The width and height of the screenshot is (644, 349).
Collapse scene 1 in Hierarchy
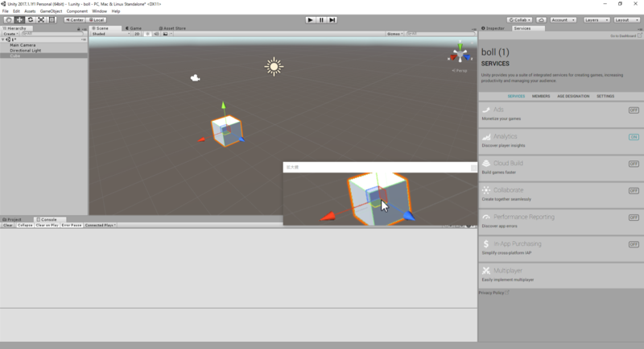(x=3, y=39)
